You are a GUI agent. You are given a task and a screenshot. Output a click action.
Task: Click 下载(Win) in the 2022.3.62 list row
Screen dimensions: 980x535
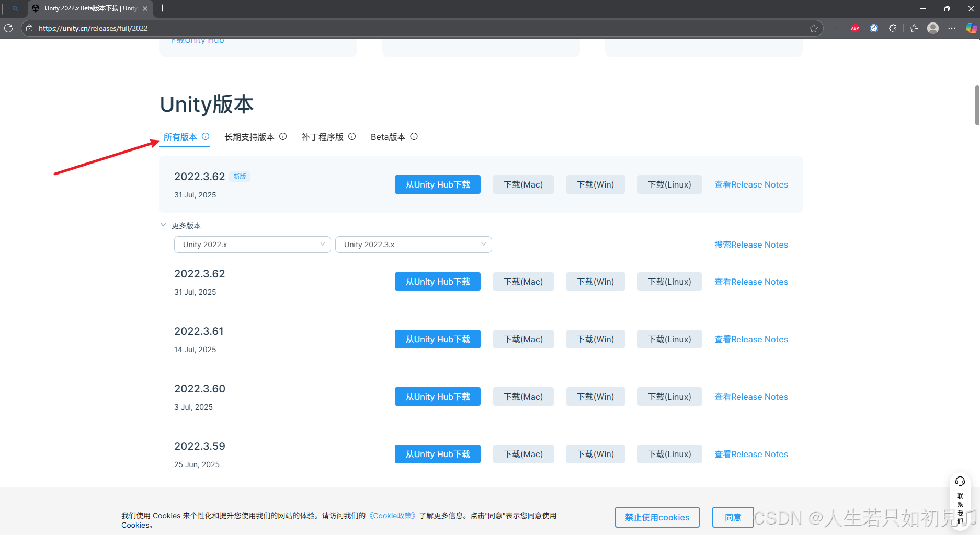[596, 282]
